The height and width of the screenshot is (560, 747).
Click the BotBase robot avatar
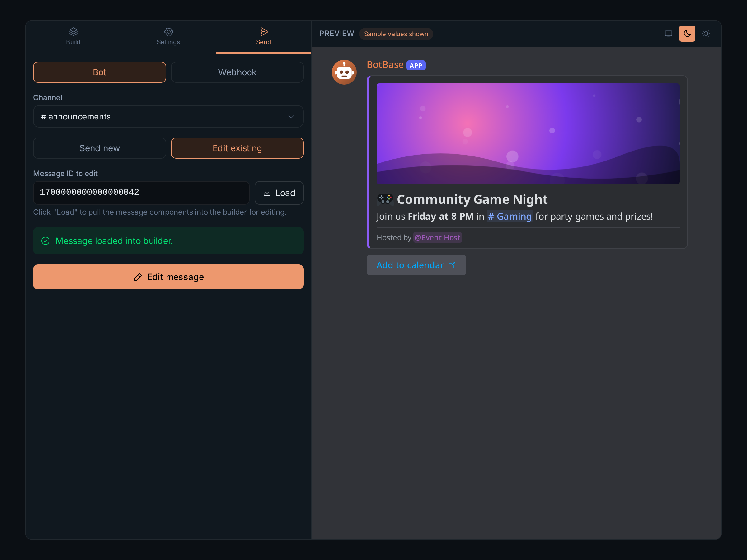[344, 72]
